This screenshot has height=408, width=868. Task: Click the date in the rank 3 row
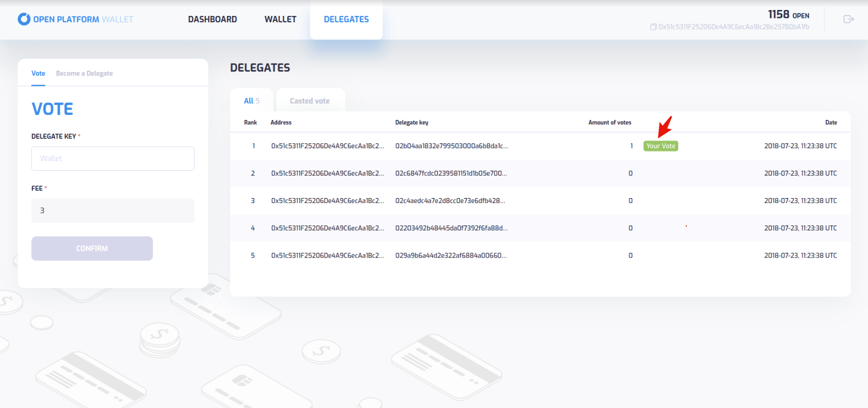[800, 201]
